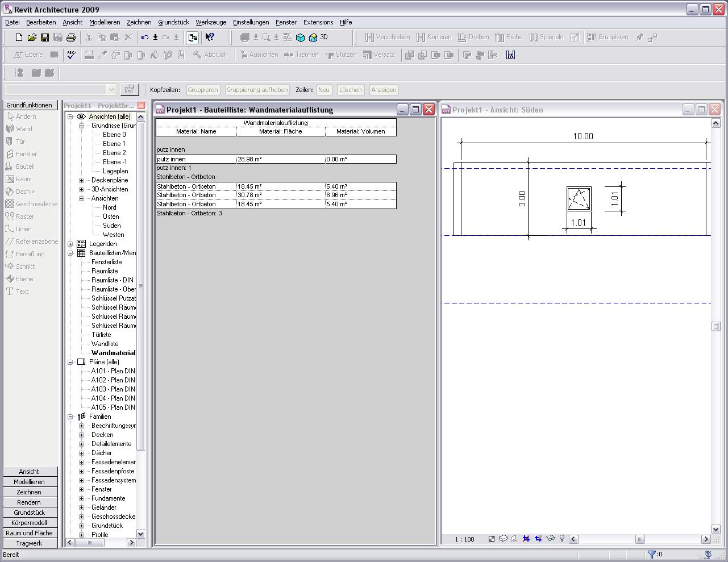Open Ebene 1 floor plan in browser

click(114, 144)
